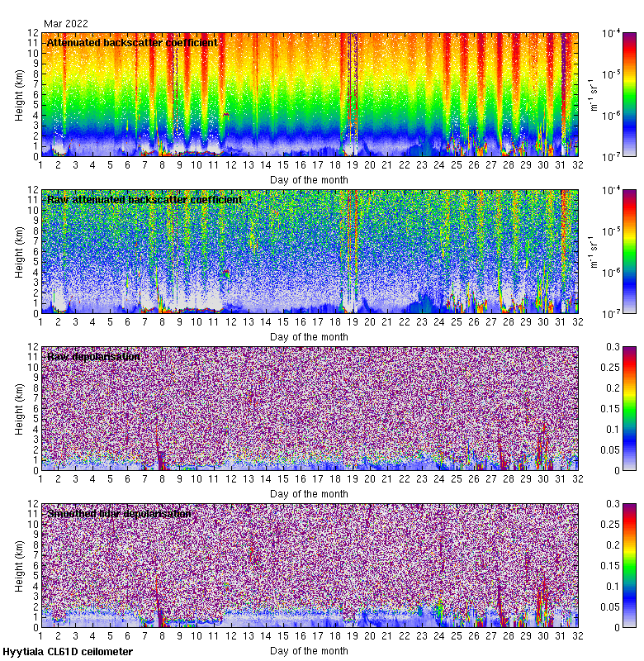Click inside the attenuated backscatter coefficient plot
The height and width of the screenshot is (661, 644).
310,94
